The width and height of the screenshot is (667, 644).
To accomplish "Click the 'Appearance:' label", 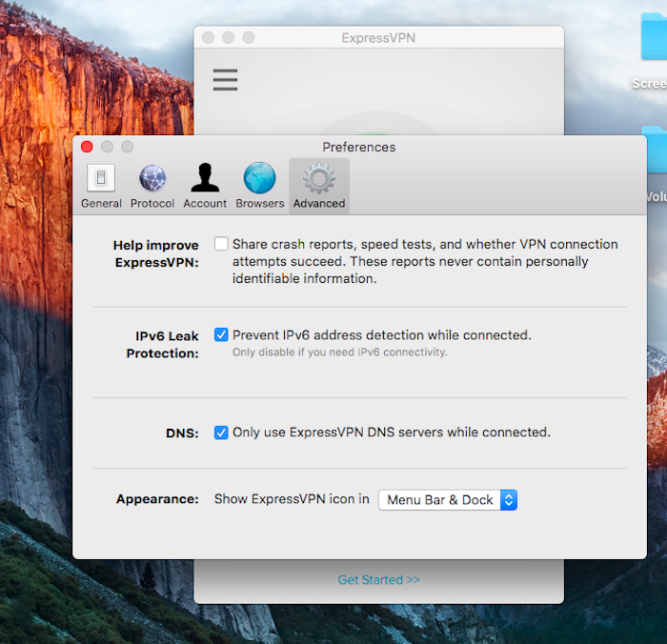I will (x=157, y=499).
